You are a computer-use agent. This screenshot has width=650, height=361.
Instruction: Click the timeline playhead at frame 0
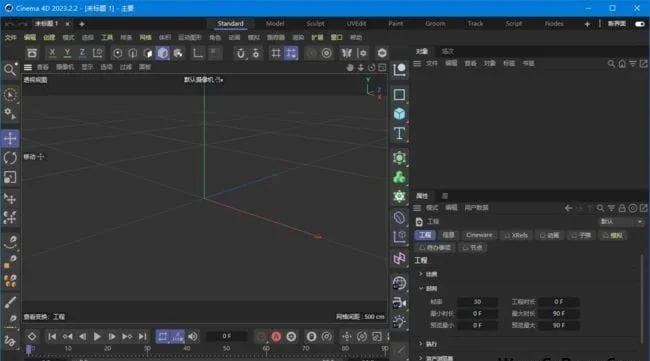click(x=29, y=350)
